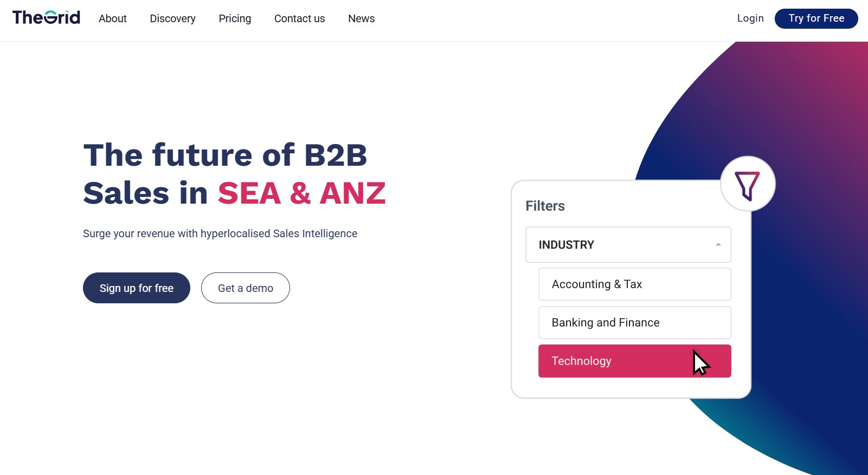Select the Accounting & Tax option
The width and height of the screenshot is (868, 475).
coord(634,284)
